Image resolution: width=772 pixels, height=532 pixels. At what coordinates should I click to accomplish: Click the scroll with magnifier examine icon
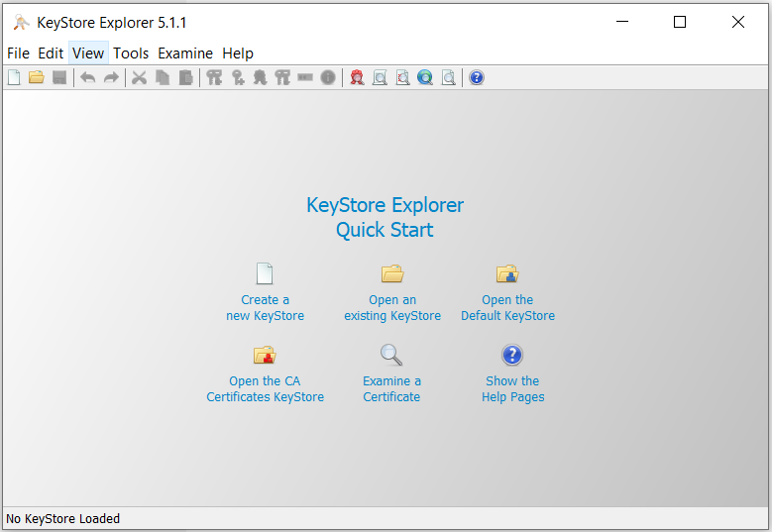pyautogui.click(x=380, y=77)
